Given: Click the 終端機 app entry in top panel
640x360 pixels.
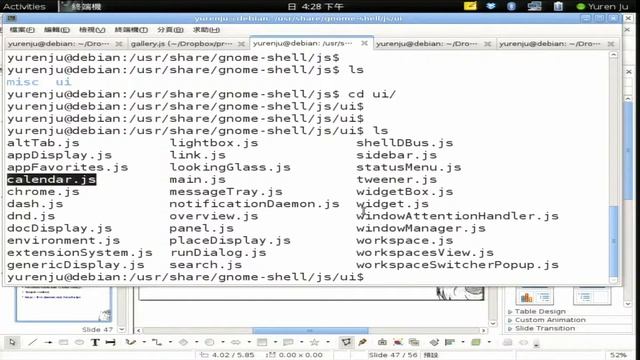Looking at the screenshot, I should 80,6.
